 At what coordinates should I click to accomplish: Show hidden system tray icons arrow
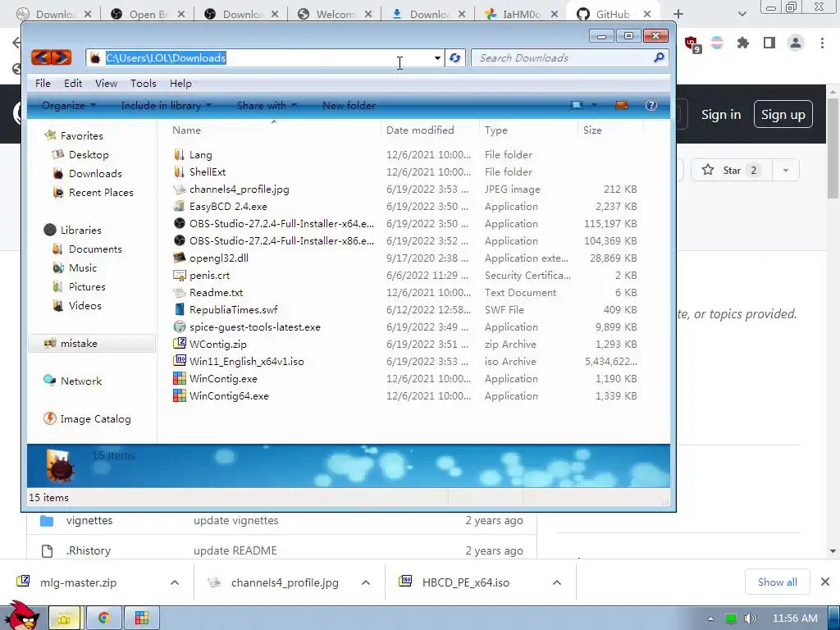point(711,619)
